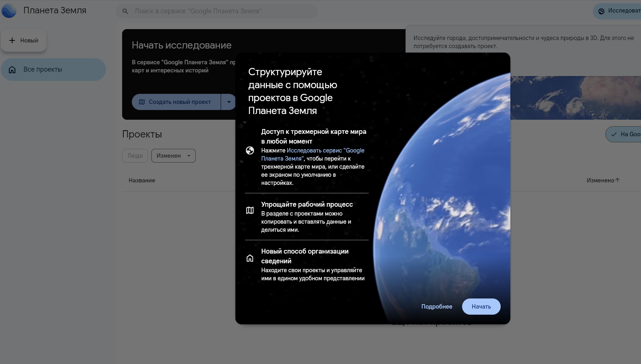The width and height of the screenshot is (641, 364).
Task: Click "Подробнее" in the dialog
Action: pyautogui.click(x=437, y=307)
